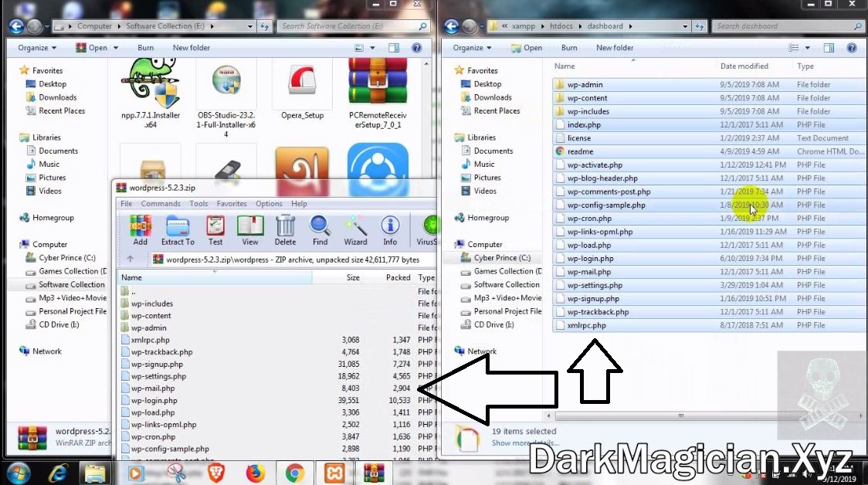Click Back button in dashboard Explorer window
868x485 pixels.
point(452,26)
